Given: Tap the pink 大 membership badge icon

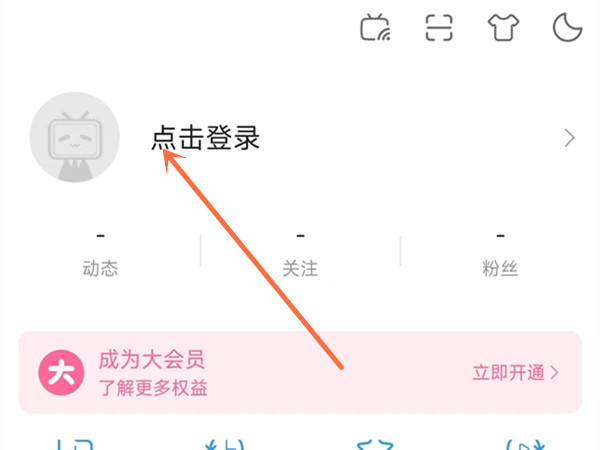Looking at the screenshot, I should tap(61, 373).
